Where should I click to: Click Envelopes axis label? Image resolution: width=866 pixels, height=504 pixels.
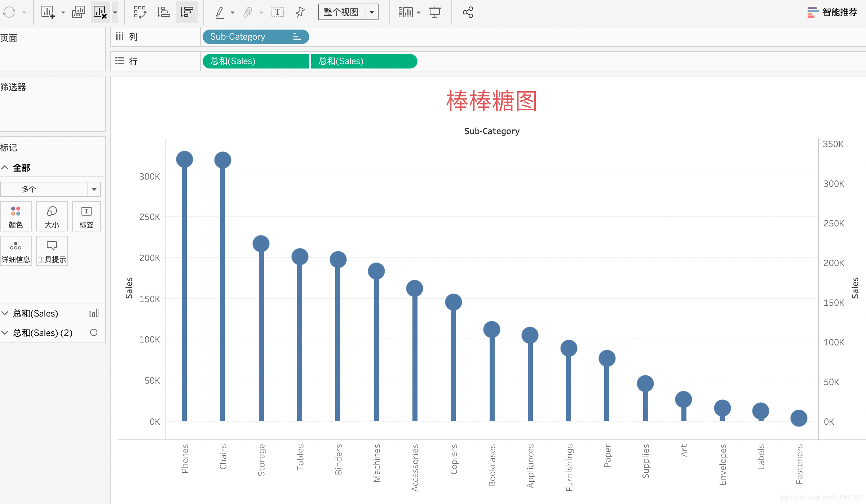[723, 465]
